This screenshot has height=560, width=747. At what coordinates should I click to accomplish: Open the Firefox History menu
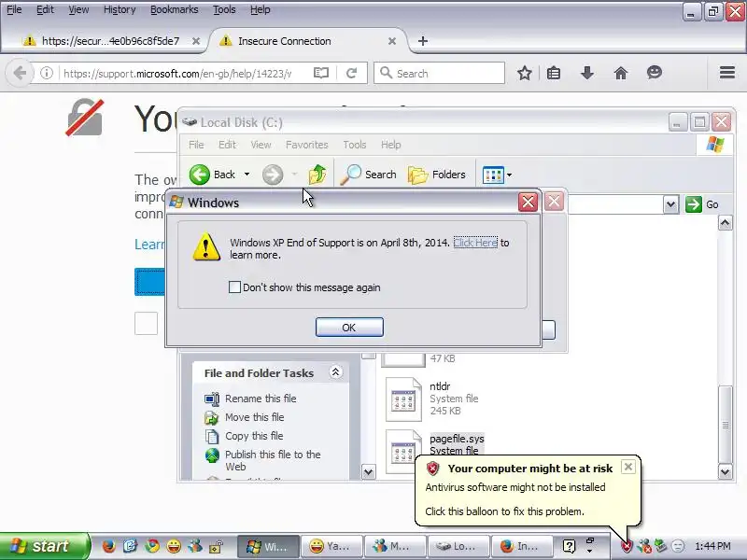coord(120,9)
